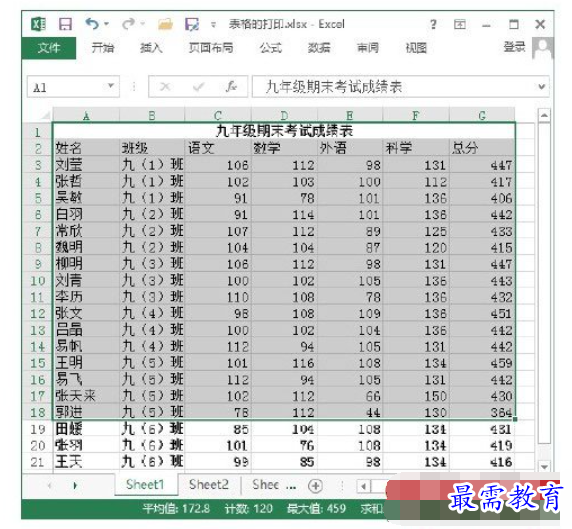This screenshot has width=572, height=529.
Task: Select column C header
Action: [x=218, y=116]
